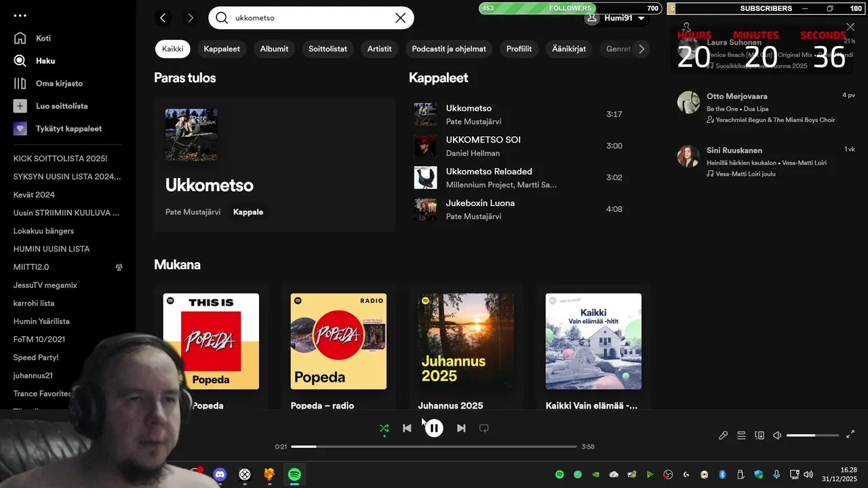
Task: Clear the search field with X
Action: 400,18
